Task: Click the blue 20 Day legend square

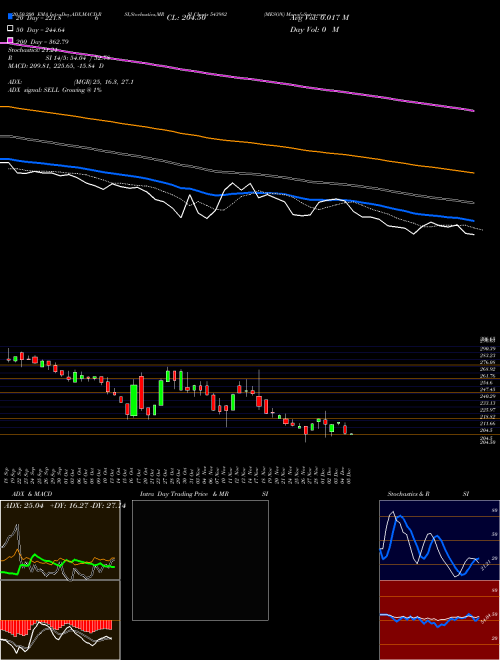Action: (x=10, y=17)
